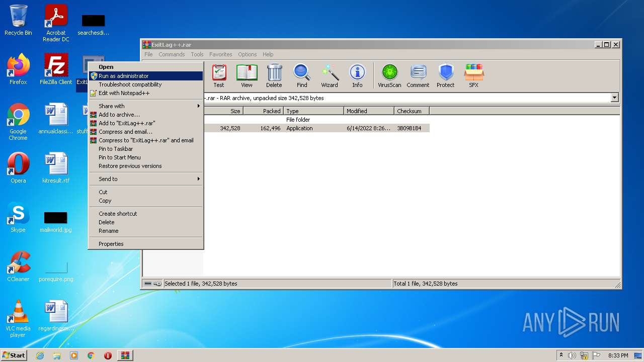Choose Add to archive... option
The width and height of the screenshot is (644, 362).
coord(146,115)
